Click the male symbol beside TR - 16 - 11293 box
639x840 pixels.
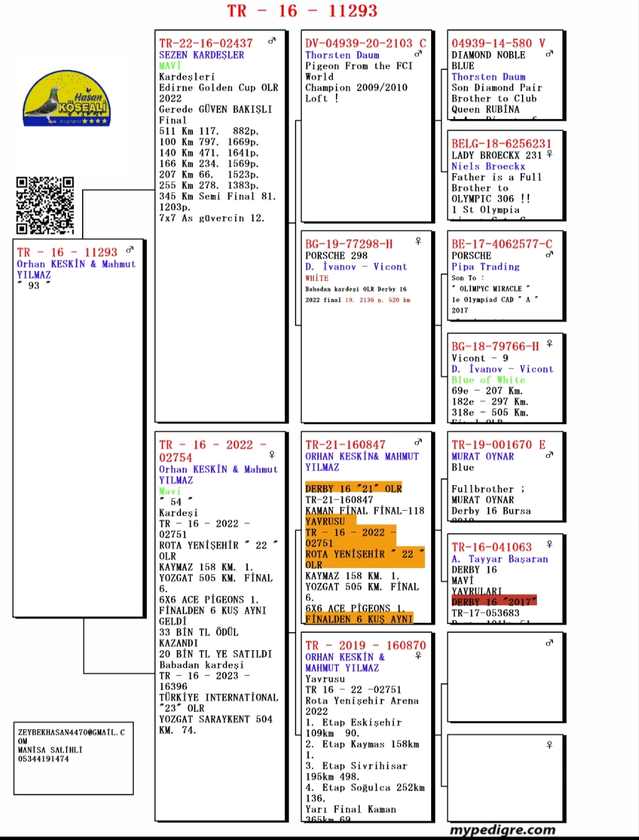coord(129,250)
